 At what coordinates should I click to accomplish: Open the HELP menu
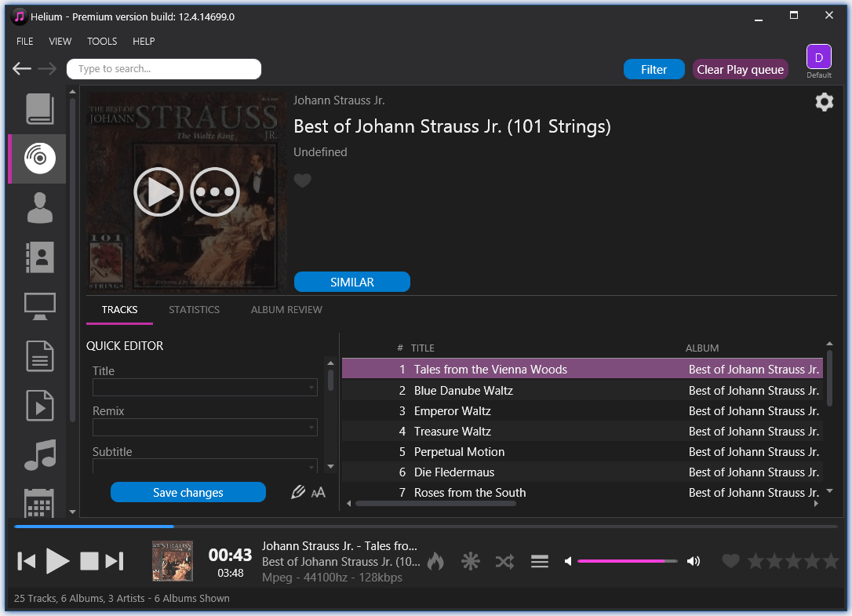[x=144, y=42]
